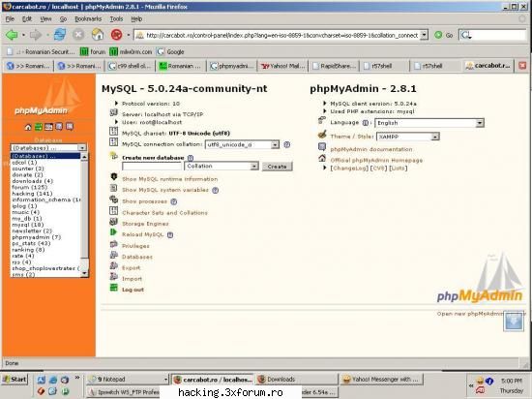Select the phpmyadmin (7) database

36,237
